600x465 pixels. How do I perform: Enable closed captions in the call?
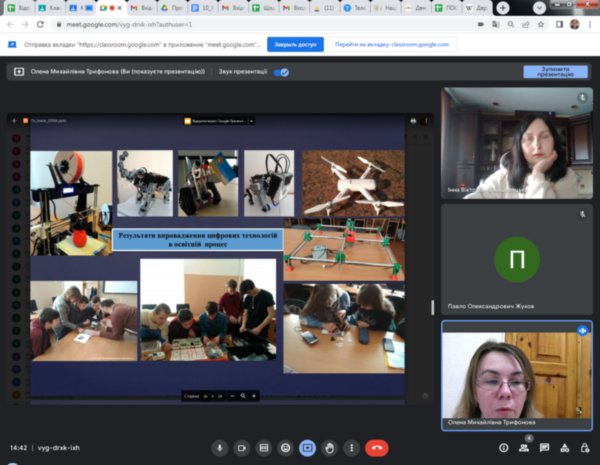[263, 448]
